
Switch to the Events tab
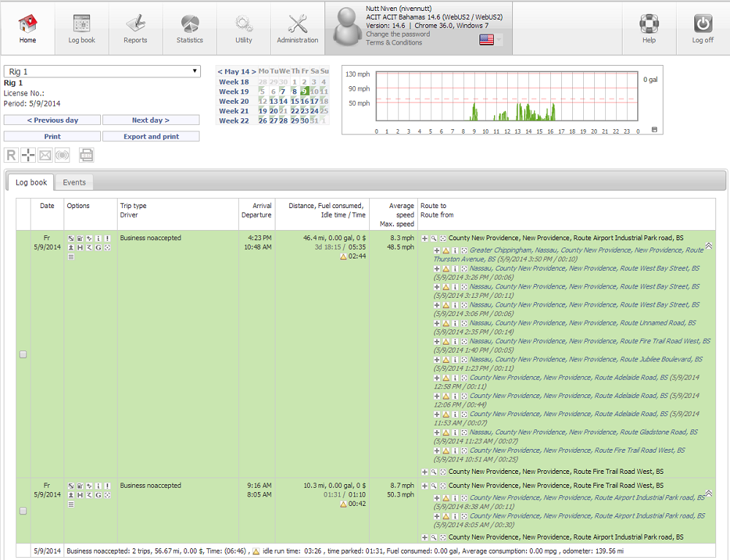click(x=75, y=183)
